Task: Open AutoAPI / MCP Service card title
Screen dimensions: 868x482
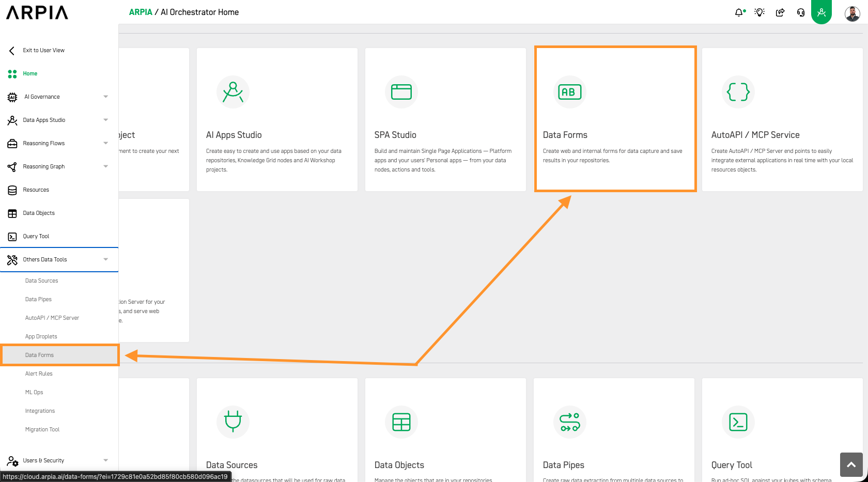Action: pyautogui.click(x=755, y=135)
